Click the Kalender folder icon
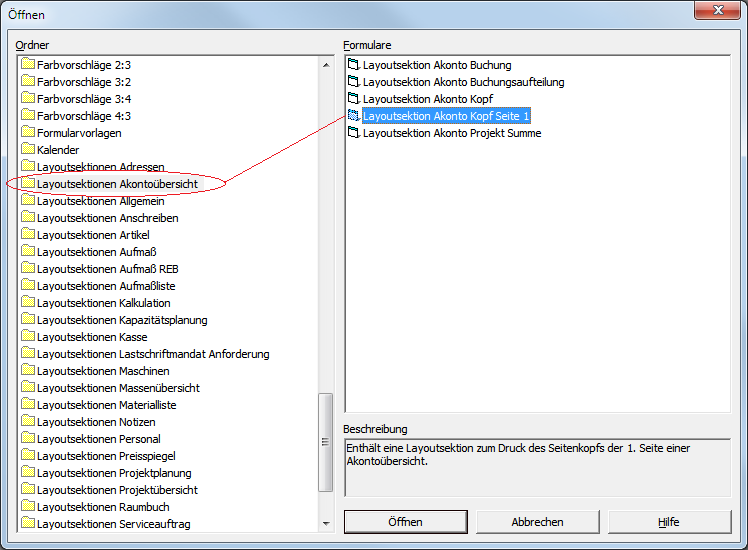 point(28,149)
